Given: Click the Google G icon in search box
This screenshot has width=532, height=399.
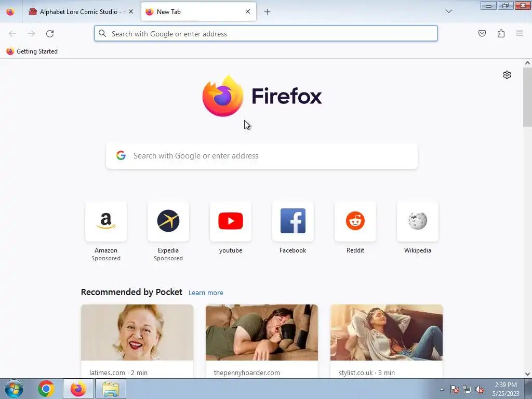Looking at the screenshot, I should tap(121, 155).
